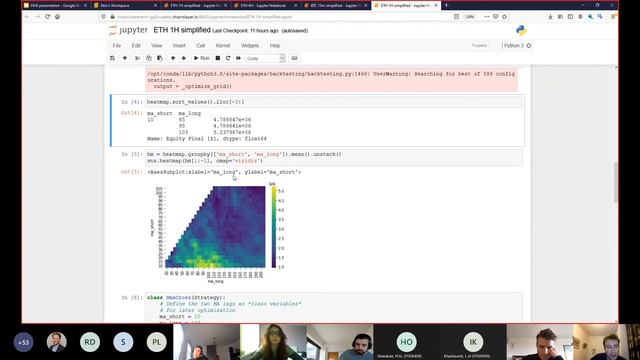Open the cell type Code dropdown
This screenshot has height=360, width=640.
tap(265, 58)
